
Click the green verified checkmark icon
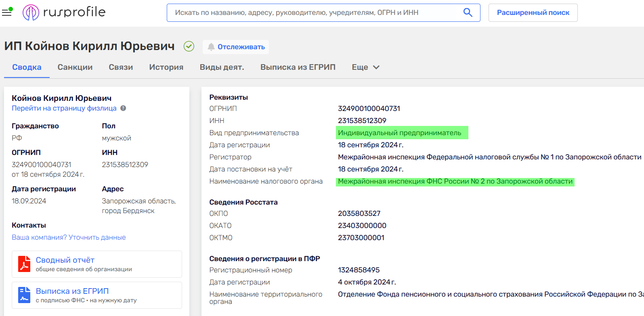pos(189,46)
